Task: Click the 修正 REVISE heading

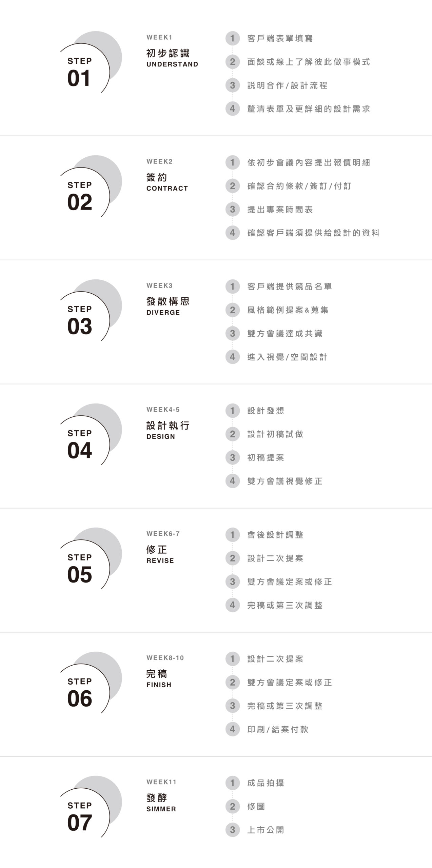Action: [160, 554]
